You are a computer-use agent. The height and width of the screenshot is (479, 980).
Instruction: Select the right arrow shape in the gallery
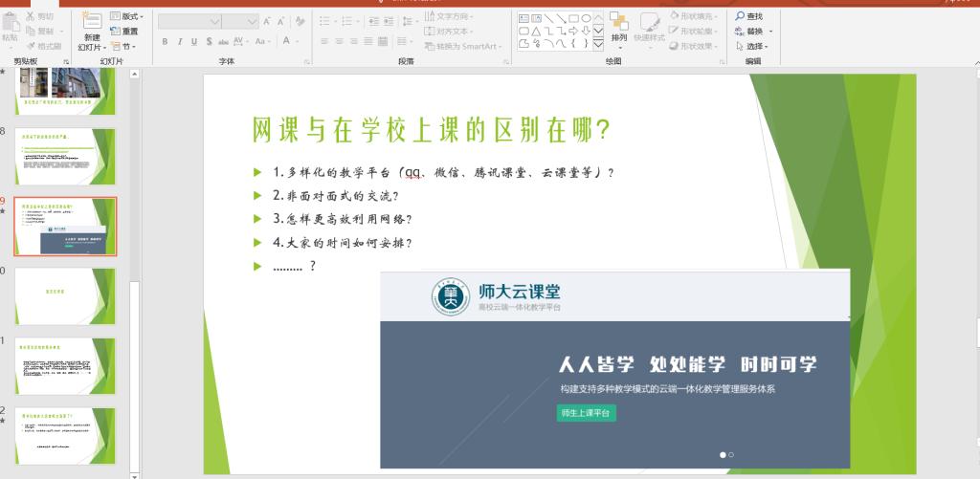[x=573, y=31]
